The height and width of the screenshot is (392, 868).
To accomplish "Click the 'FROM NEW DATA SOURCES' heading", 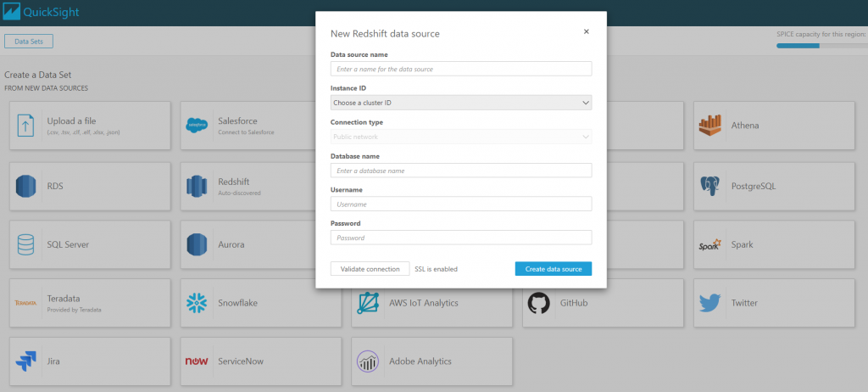I will 46,88.
